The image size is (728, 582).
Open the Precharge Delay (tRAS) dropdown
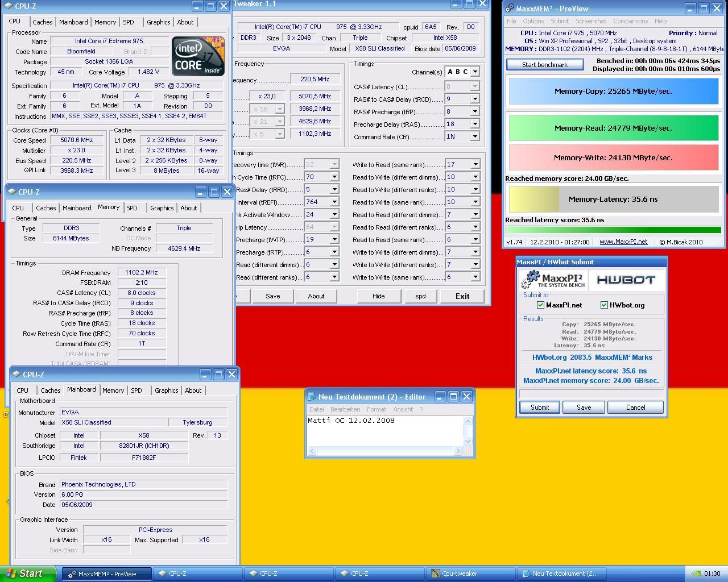pos(475,124)
